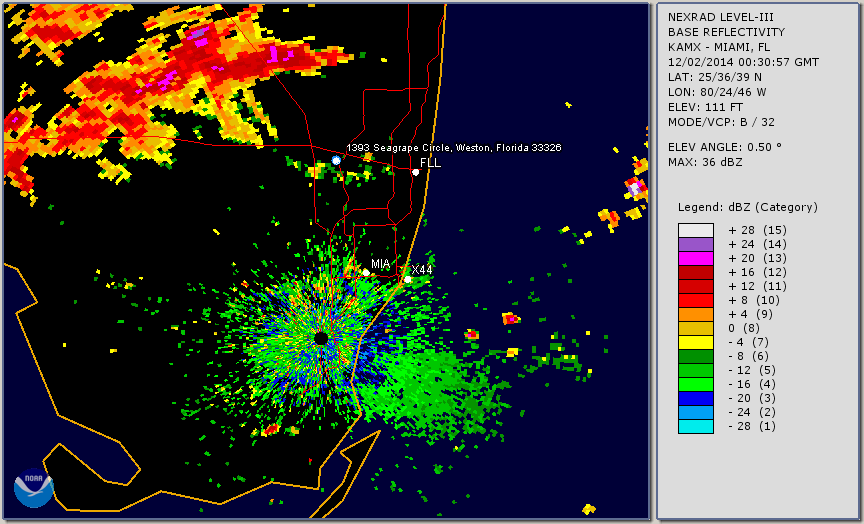
Task: Click the 'BASE REFLECTIVITY' product label
Action: point(726,32)
